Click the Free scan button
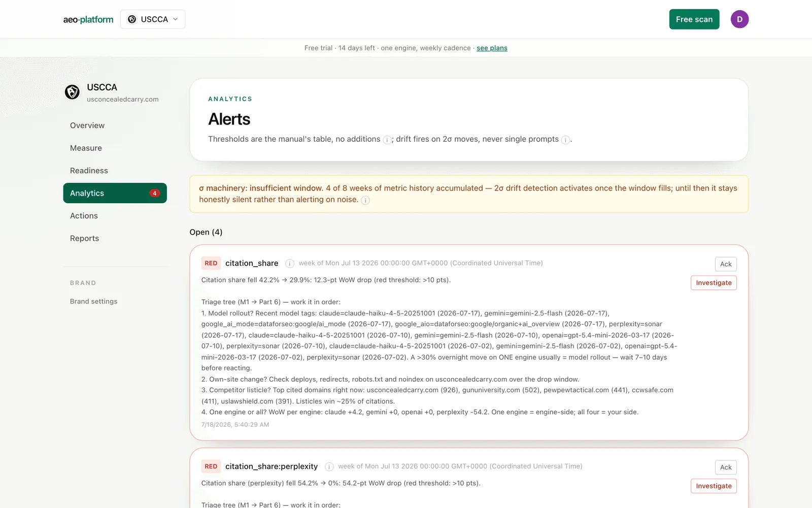The image size is (812, 508). (694, 19)
